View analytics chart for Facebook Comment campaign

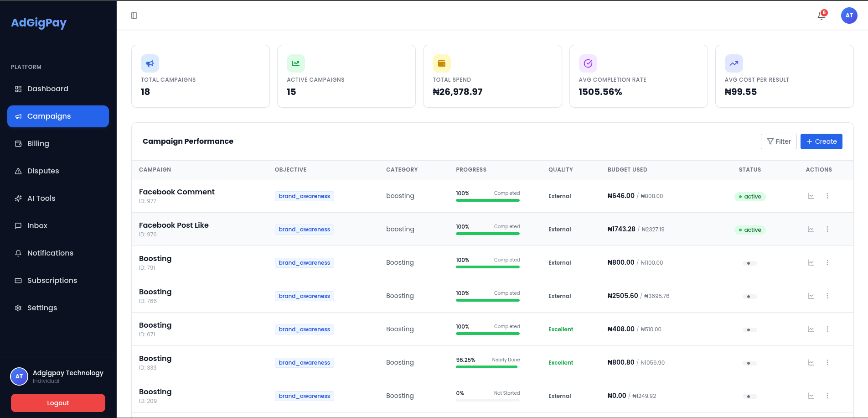[811, 196]
